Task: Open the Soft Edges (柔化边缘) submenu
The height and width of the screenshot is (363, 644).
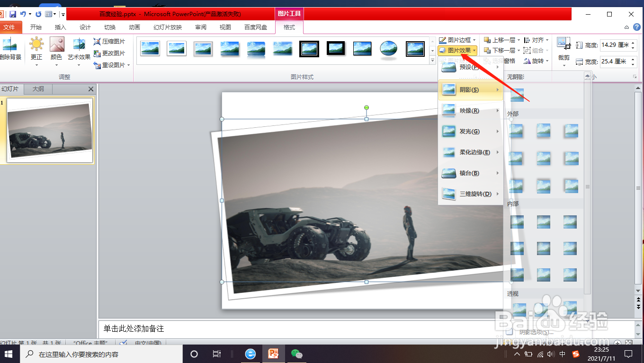Action: 471,152
